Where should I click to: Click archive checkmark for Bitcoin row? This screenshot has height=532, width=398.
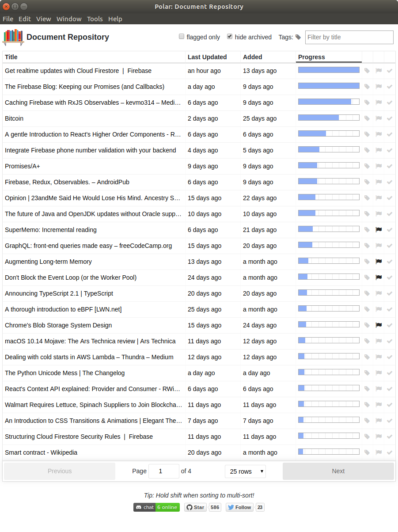390,118
